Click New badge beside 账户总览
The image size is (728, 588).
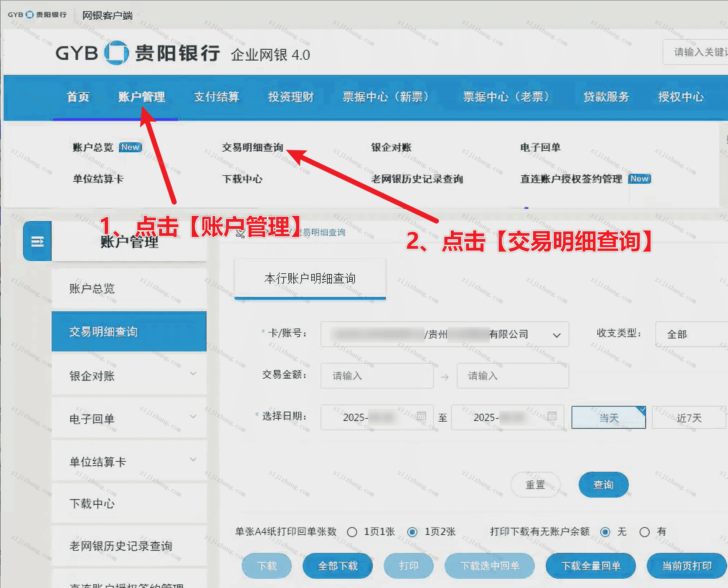tap(130, 147)
